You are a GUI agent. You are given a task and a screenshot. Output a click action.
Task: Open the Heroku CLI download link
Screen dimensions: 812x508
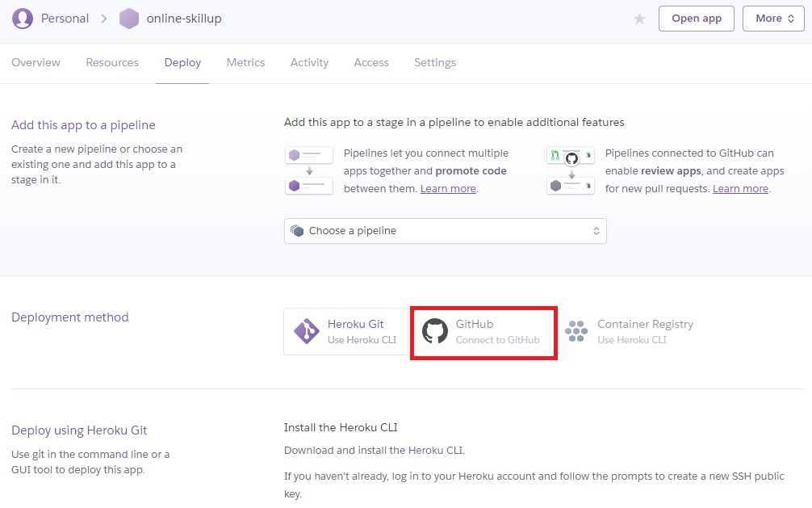pos(435,450)
